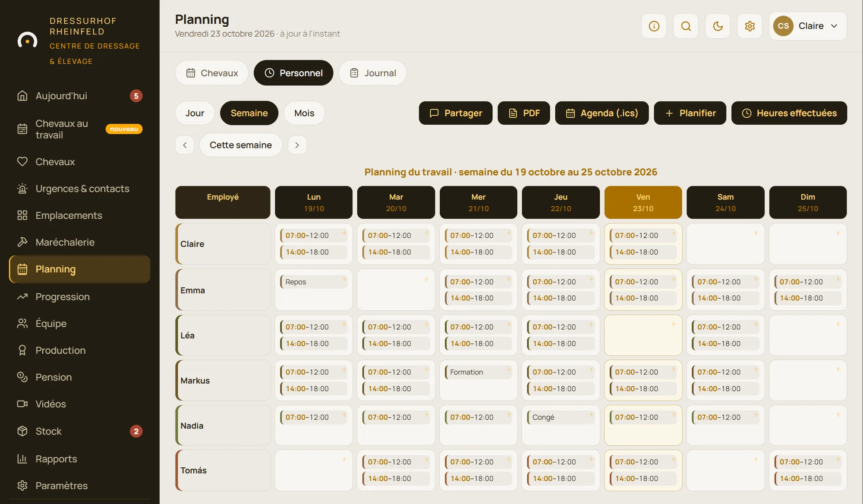Open settings gear icon in header

pos(750,26)
